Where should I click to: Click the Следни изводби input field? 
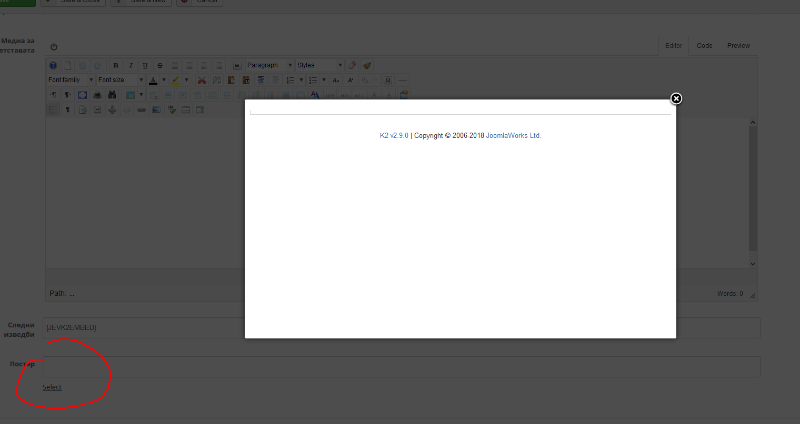(x=401, y=328)
